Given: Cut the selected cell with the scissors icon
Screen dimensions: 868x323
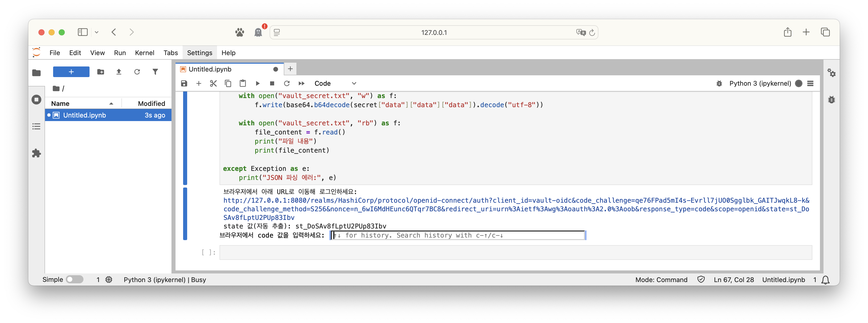Looking at the screenshot, I should pyautogui.click(x=213, y=83).
